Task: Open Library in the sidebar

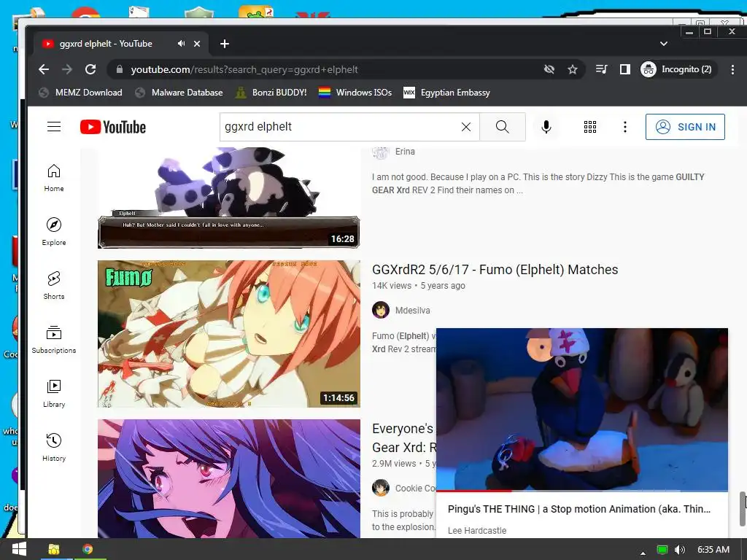Action: [54, 393]
